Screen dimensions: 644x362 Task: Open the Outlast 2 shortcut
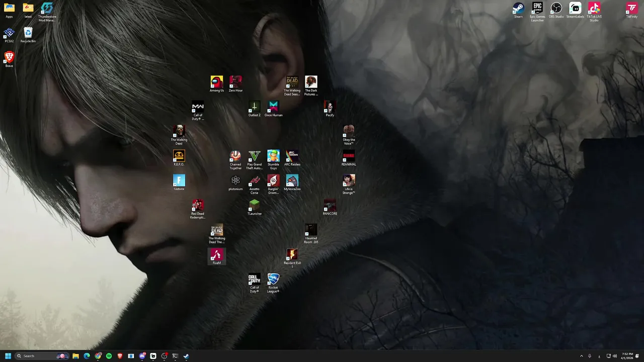(x=255, y=109)
